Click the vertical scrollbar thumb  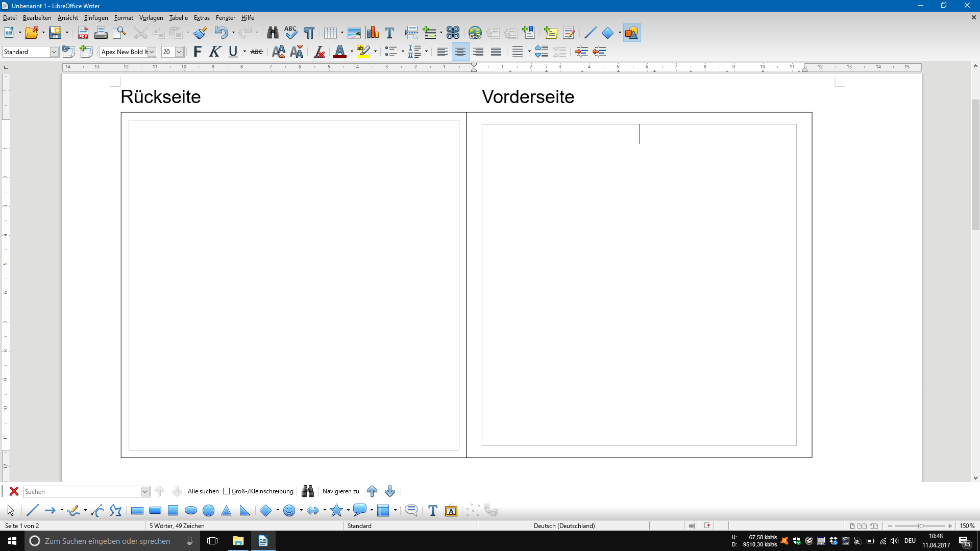pyautogui.click(x=975, y=164)
